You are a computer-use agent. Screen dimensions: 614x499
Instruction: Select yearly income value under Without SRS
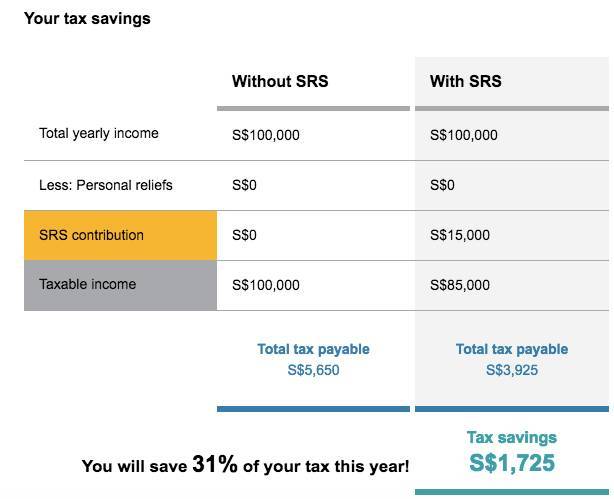tap(266, 135)
